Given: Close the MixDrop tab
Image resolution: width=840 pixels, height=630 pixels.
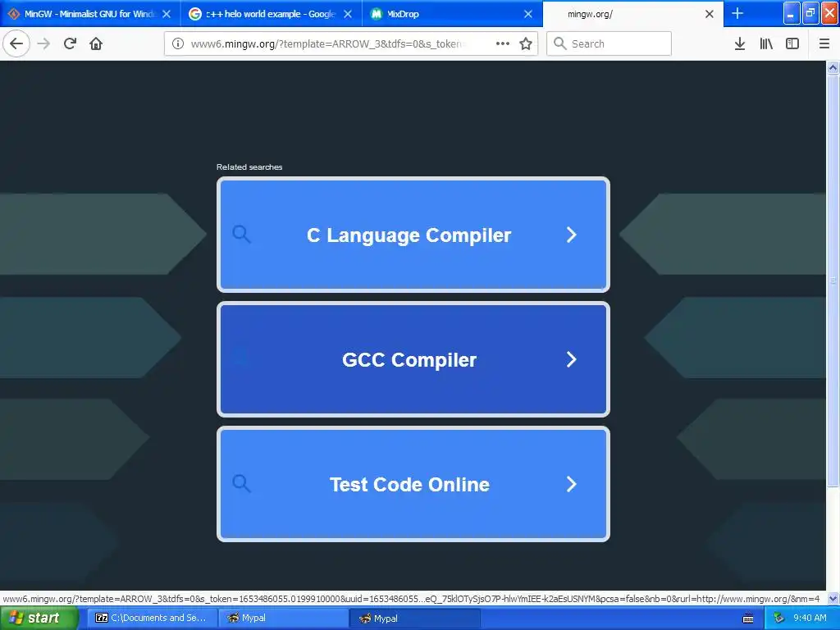Looking at the screenshot, I should point(528,14).
